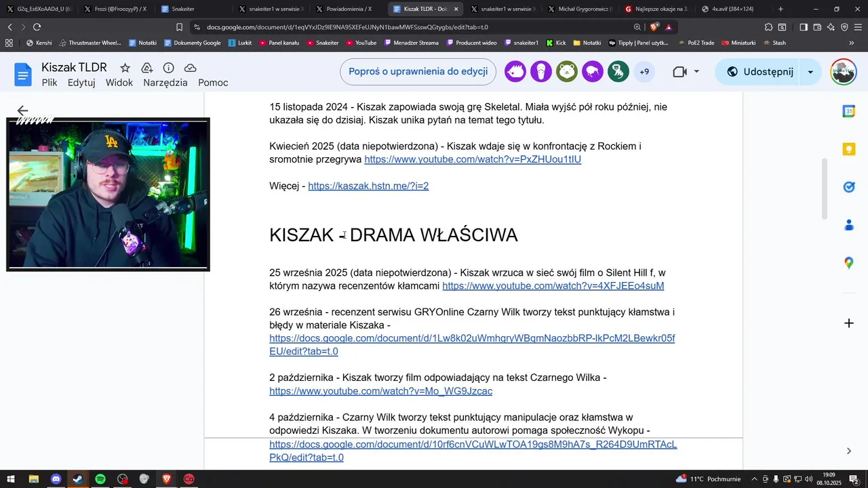Click the Udostępnij share button

coord(759,72)
